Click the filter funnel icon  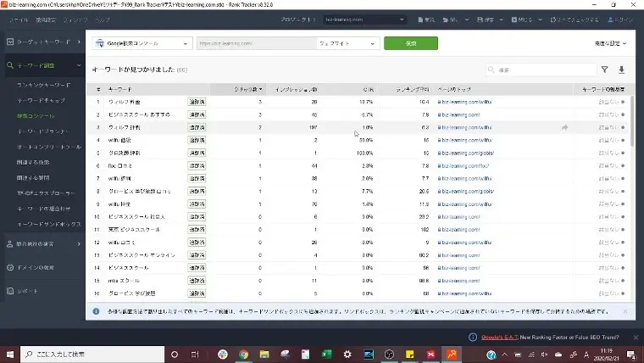point(604,70)
